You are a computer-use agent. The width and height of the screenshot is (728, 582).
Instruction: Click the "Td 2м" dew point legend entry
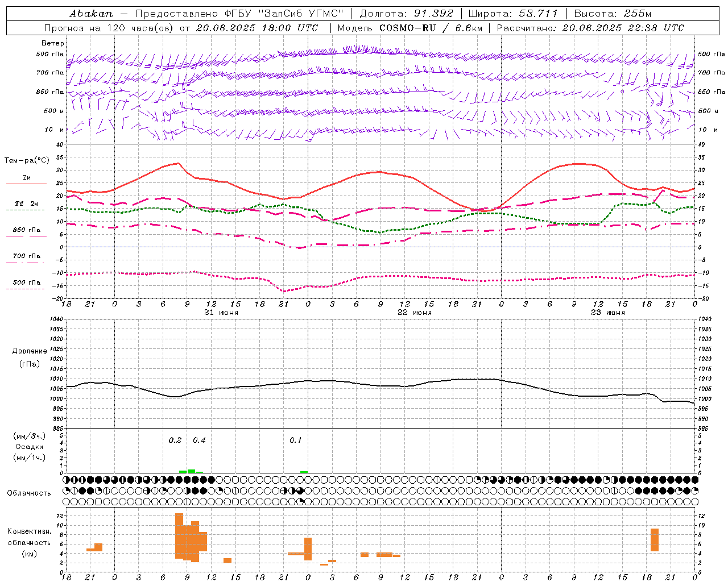point(26,203)
